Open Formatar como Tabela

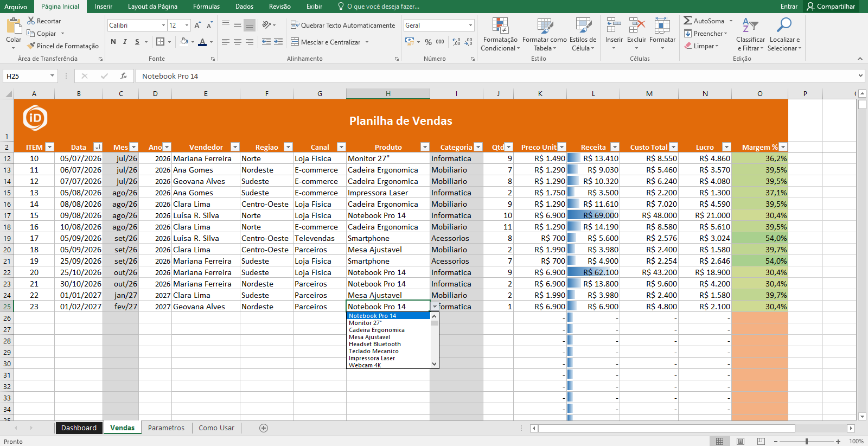(x=545, y=34)
